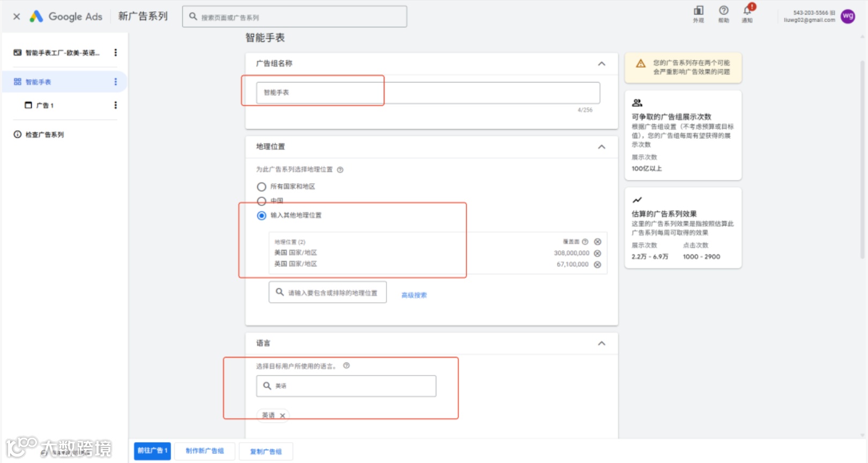Remove all locations with top X icon
Image resolution: width=868 pixels, height=463 pixels.
pos(598,242)
